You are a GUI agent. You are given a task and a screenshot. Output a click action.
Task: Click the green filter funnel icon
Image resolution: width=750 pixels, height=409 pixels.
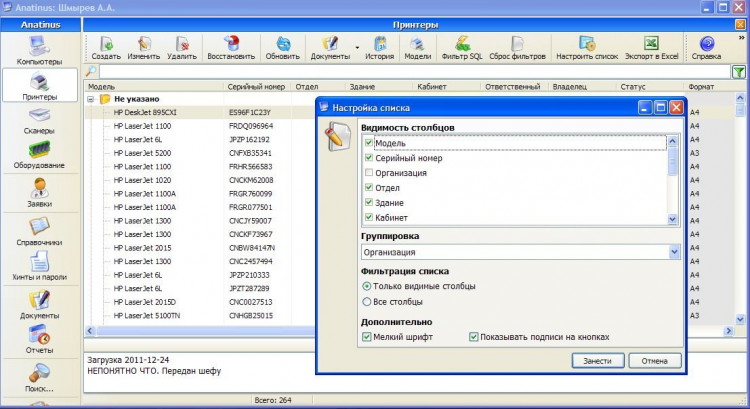[739, 72]
